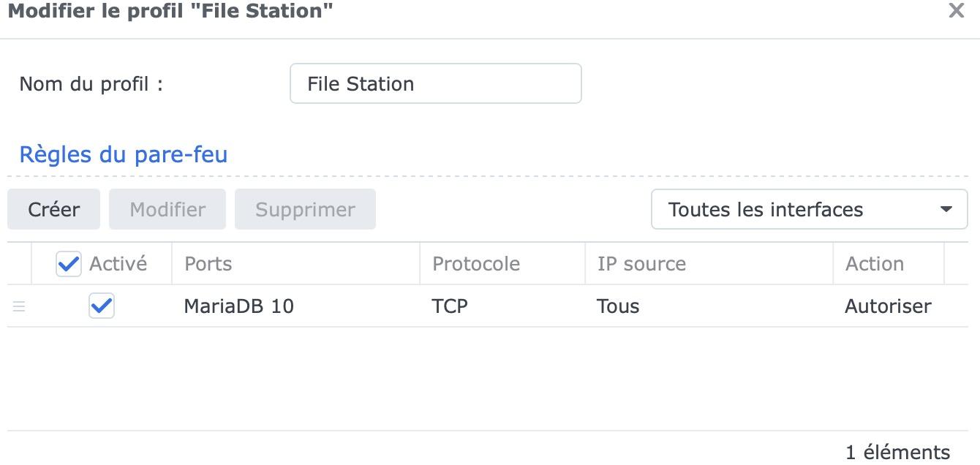
Task: Click the "Règles du pare-feu" section heading
Action: [x=123, y=155]
